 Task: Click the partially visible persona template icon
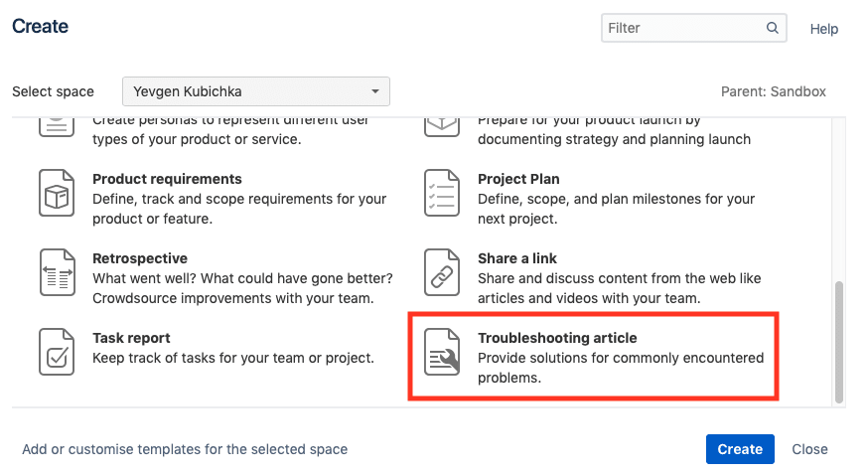pos(57,125)
